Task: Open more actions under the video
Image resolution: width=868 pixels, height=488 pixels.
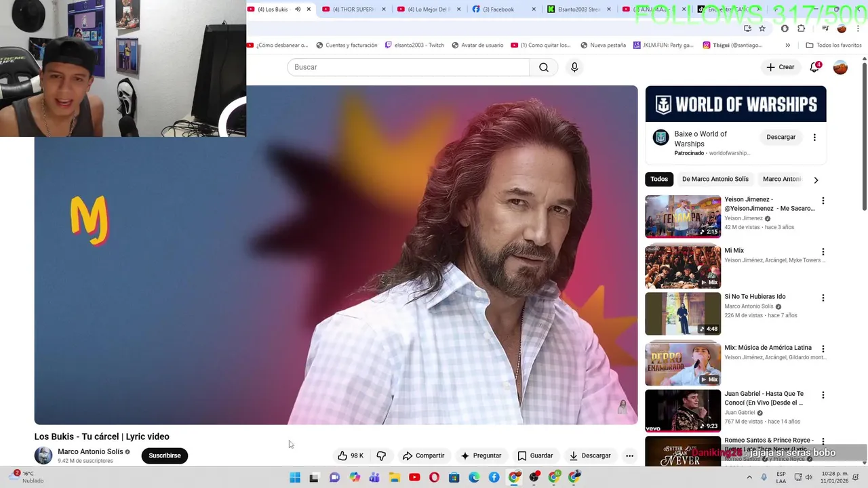Action: (x=629, y=455)
